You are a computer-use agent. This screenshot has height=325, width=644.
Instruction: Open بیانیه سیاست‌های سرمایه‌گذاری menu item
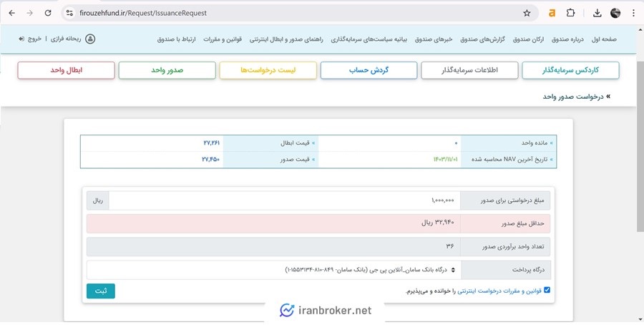369,39
